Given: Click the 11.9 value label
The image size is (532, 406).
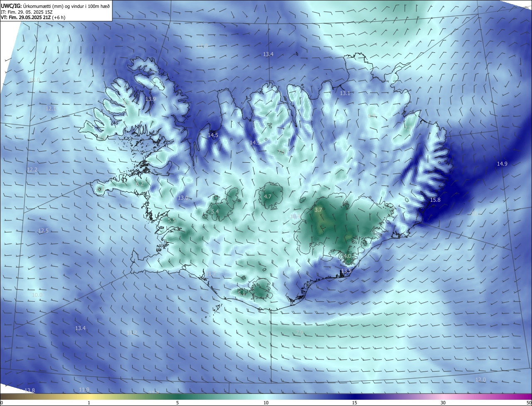Looking at the screenshot, I should coord(84,389).
